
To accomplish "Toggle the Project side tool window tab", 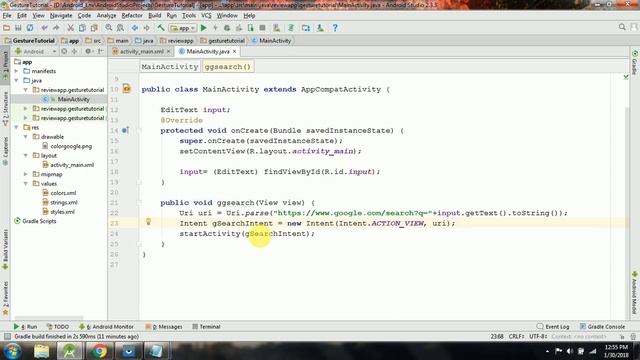I will pyautogui.click(x=5, y=66).
